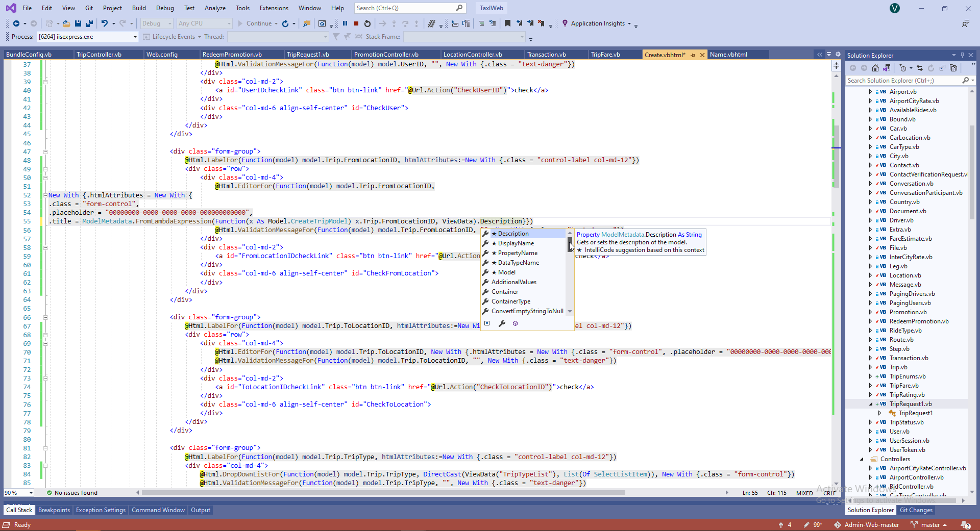Image resolution: width=980 pixels, height=531 pixels.
Task: Toggle bookmark icon in toolbar
Action: [507, 23]
